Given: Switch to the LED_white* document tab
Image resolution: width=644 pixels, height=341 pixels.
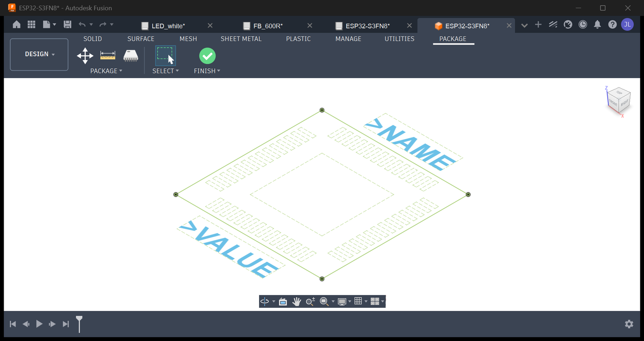Looking at the screenshot, I should [x=168, y=26].
